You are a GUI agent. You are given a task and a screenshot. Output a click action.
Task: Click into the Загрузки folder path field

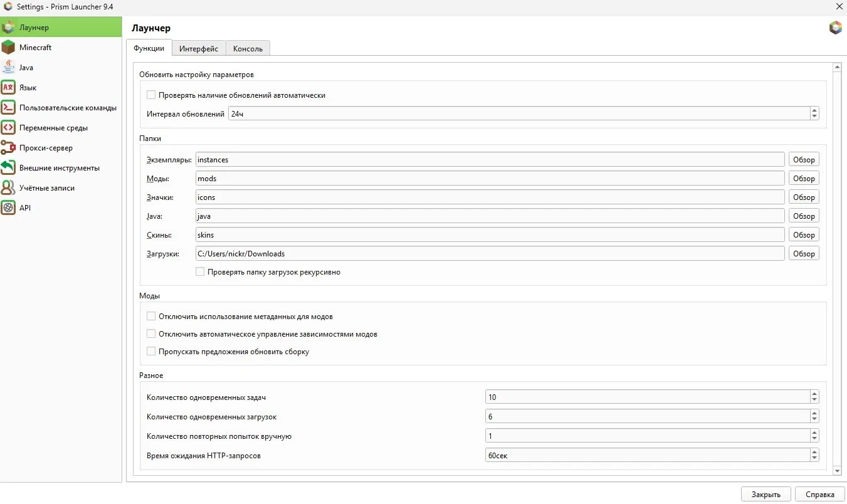pyautogui.click(x=489, y=254)
